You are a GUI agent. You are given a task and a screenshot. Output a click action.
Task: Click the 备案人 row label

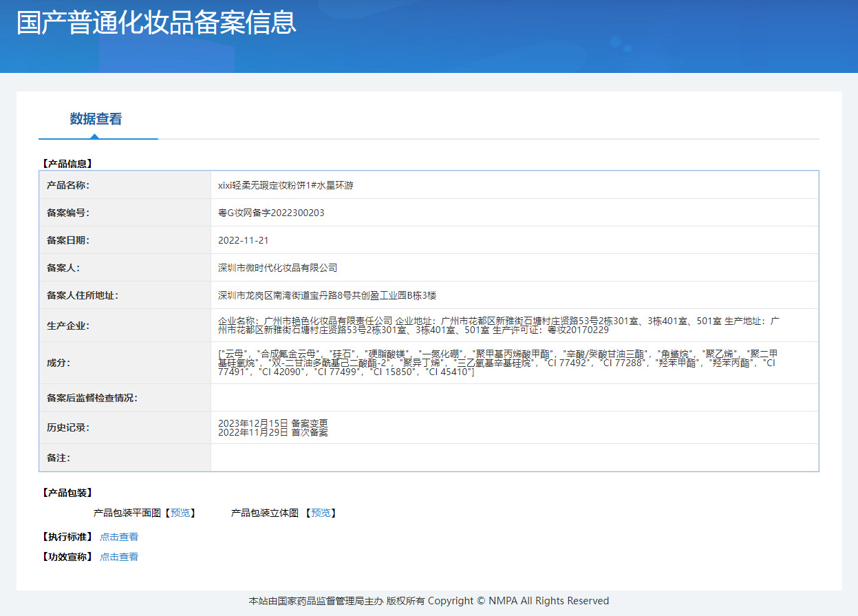click(63, 268)
